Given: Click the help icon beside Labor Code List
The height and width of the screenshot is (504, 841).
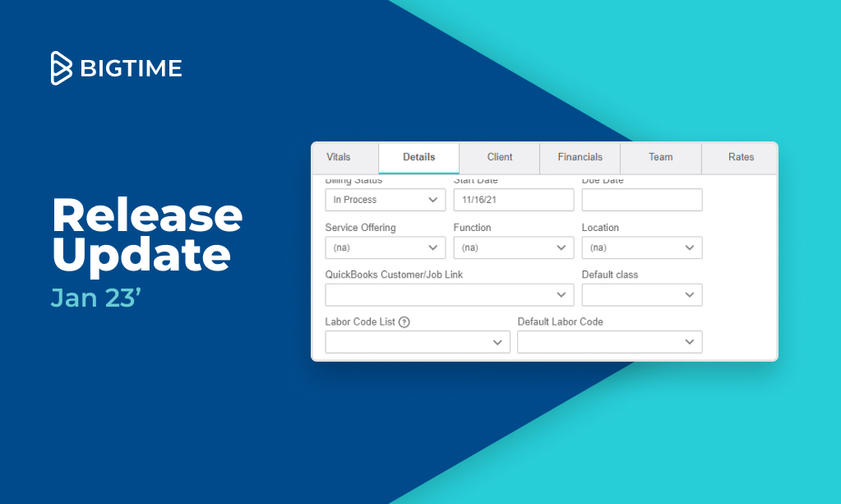Looking at the screenshot, I should pos(404,322).
